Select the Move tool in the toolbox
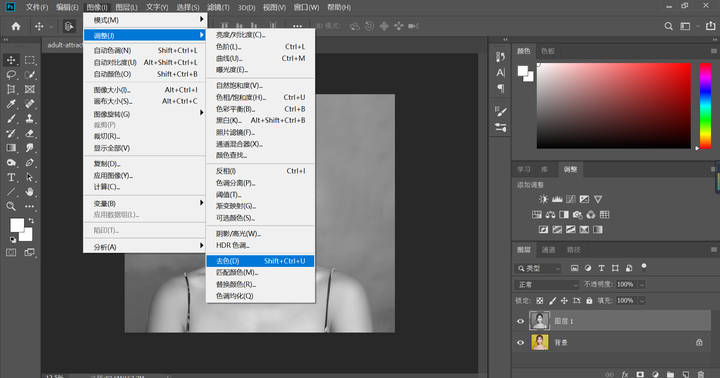The image size is (720, 378). 11,60
